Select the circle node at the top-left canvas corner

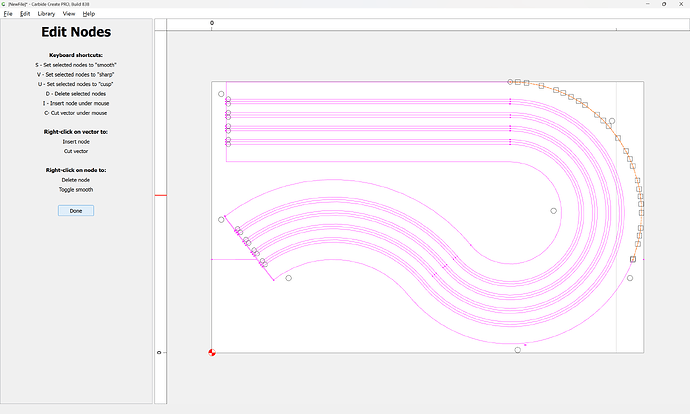[221, 94]
